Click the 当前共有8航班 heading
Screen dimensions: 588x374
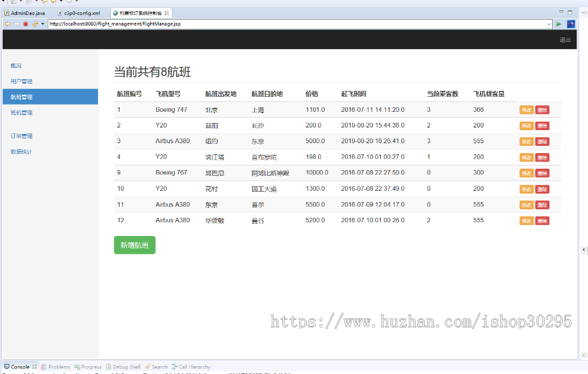pos(152,72)
